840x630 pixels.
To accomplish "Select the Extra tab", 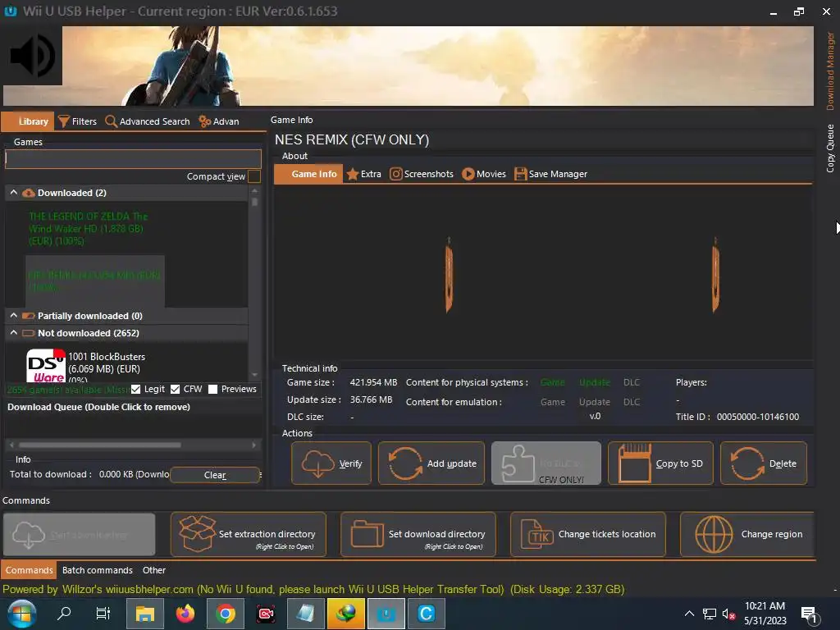I will click(364, 174).
